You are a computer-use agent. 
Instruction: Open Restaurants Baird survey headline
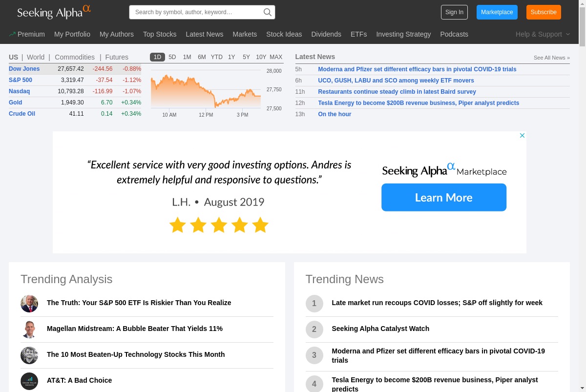coord(397,92)
